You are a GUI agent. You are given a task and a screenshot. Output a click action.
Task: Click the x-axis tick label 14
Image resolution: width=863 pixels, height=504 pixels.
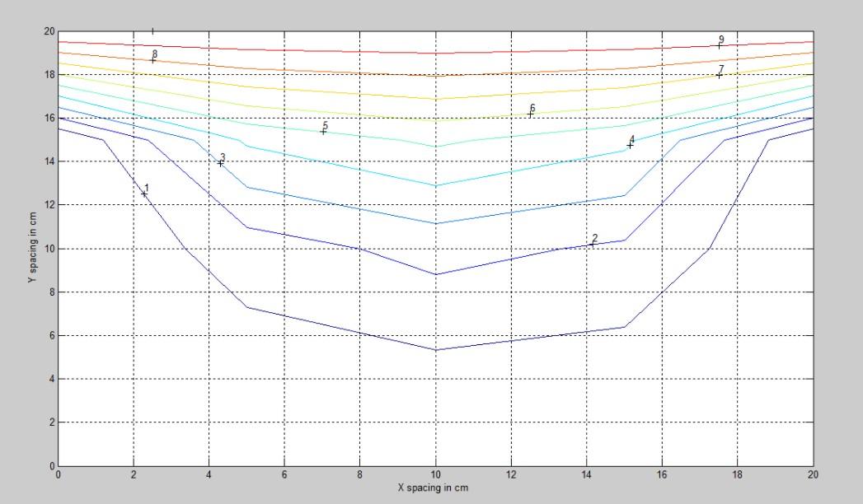pyautogui.click(x=587, y=475)
